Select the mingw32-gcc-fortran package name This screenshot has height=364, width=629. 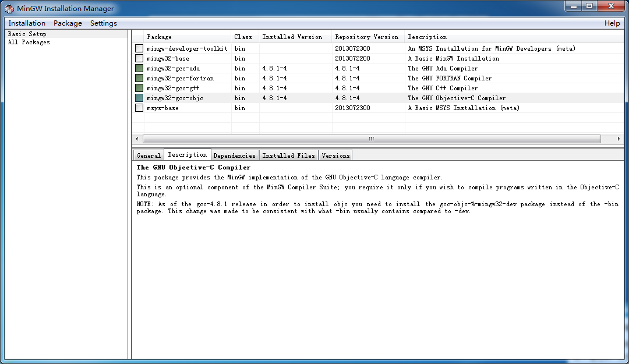[x=180, y=78]
